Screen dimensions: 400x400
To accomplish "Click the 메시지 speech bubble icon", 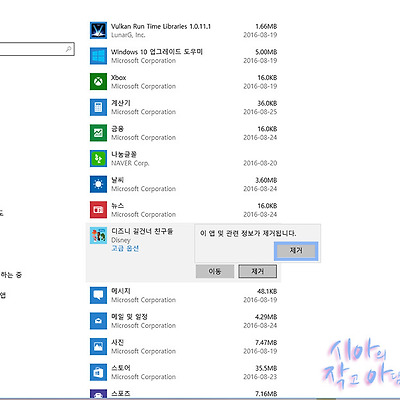I will tap(98, 295).
